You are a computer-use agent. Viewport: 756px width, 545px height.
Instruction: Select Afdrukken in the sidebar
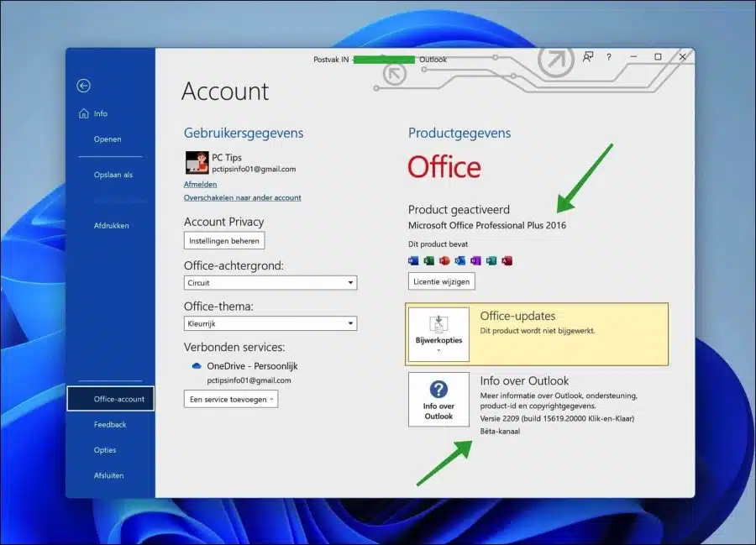(112, 226)
